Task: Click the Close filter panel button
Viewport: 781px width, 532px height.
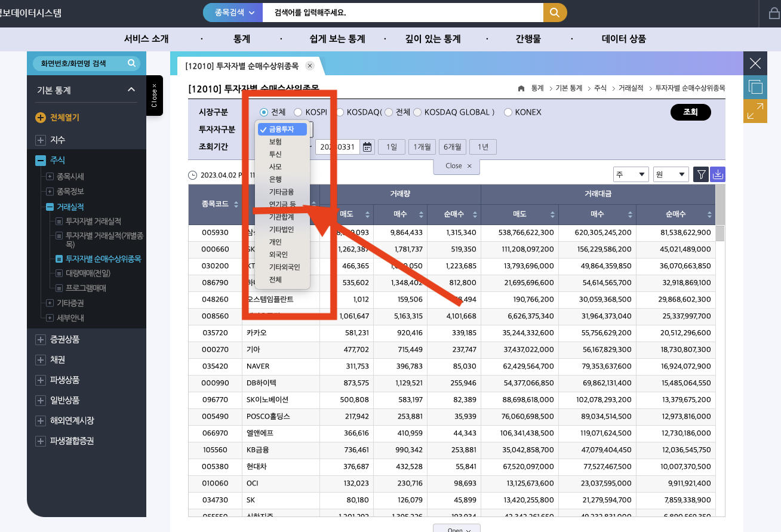Action: pos(457,166)
